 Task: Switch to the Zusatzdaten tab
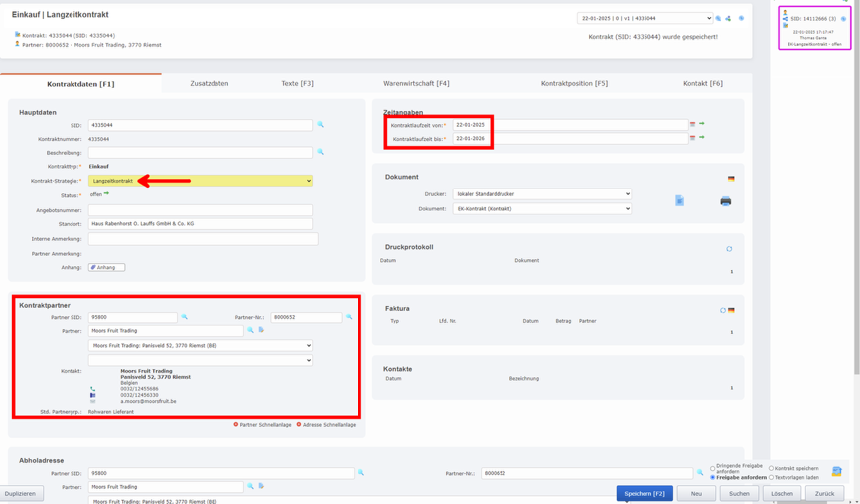[209, 84]
